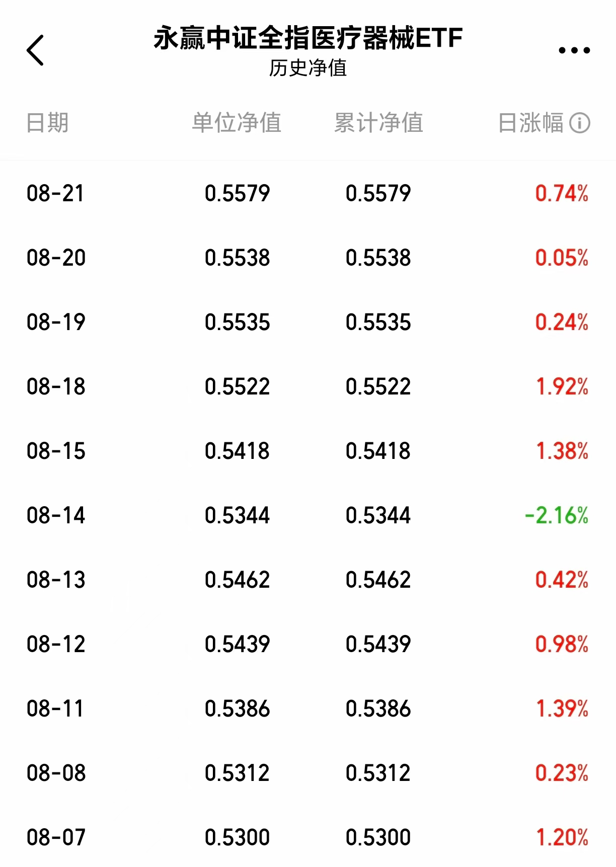Open the 08-21 net value row
Viewport: 616px width, 867px height.
click(308, 193)
